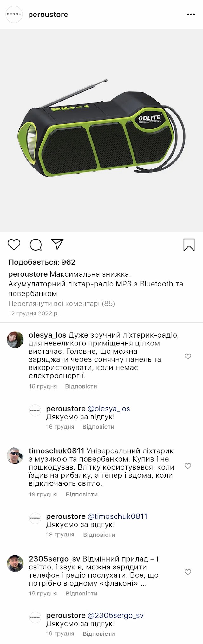Click the Perou store profile logo in header
This screenshot has width=203, height=644.
click(14, 14)
